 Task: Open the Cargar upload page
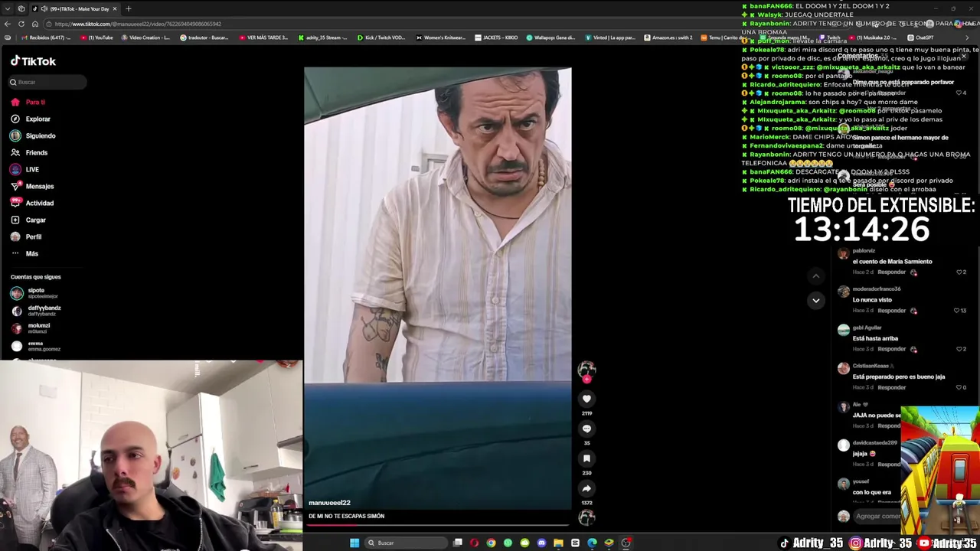point(28,220)
